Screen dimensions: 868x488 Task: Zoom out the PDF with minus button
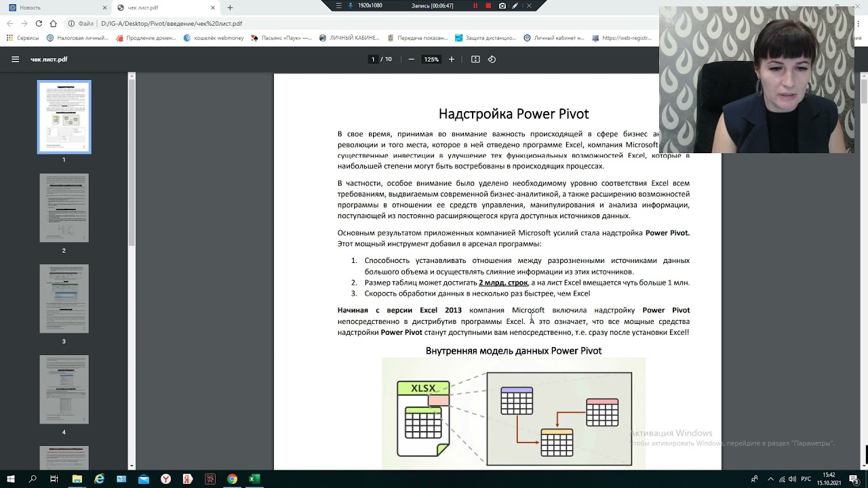pyautogui.click(x=411, y=59)
